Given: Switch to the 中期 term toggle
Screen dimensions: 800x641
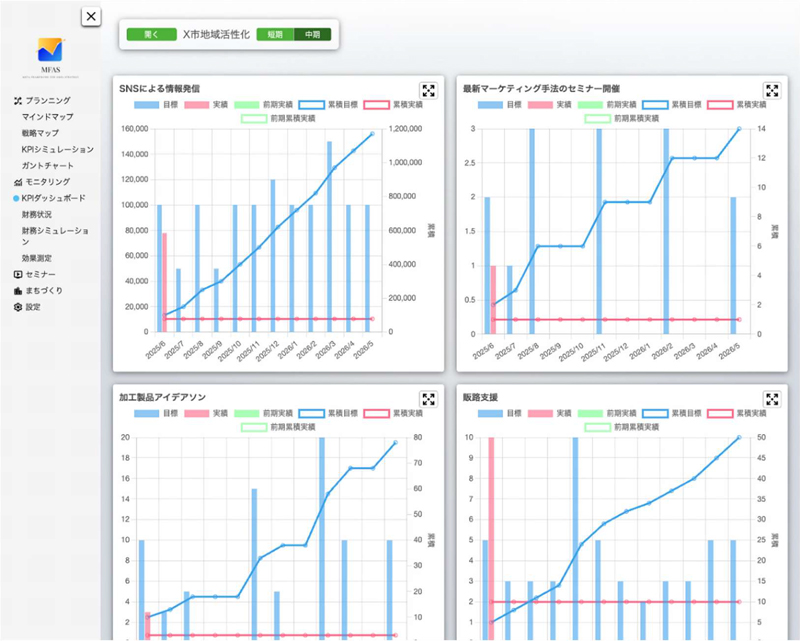Looking at the screenshot, I should [x=313, y=34].
